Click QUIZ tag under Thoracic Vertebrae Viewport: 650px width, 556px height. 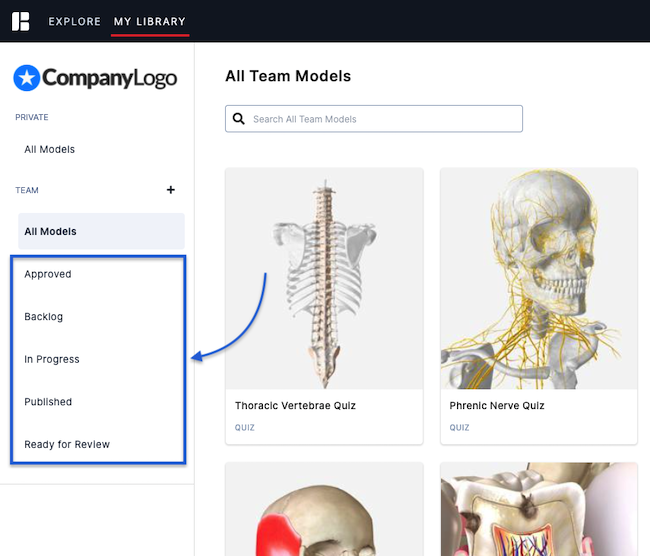(245, 427)
